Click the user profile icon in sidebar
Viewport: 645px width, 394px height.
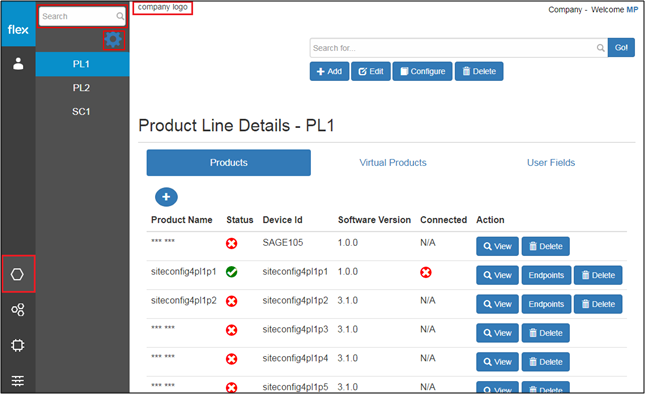pyautogui.click(x=18, y=64)
